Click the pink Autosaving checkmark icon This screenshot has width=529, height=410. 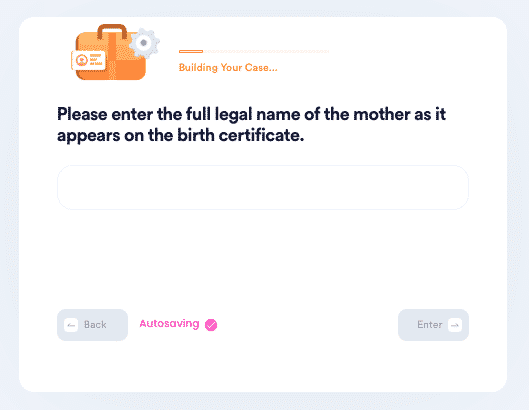(x=211, y=325)
